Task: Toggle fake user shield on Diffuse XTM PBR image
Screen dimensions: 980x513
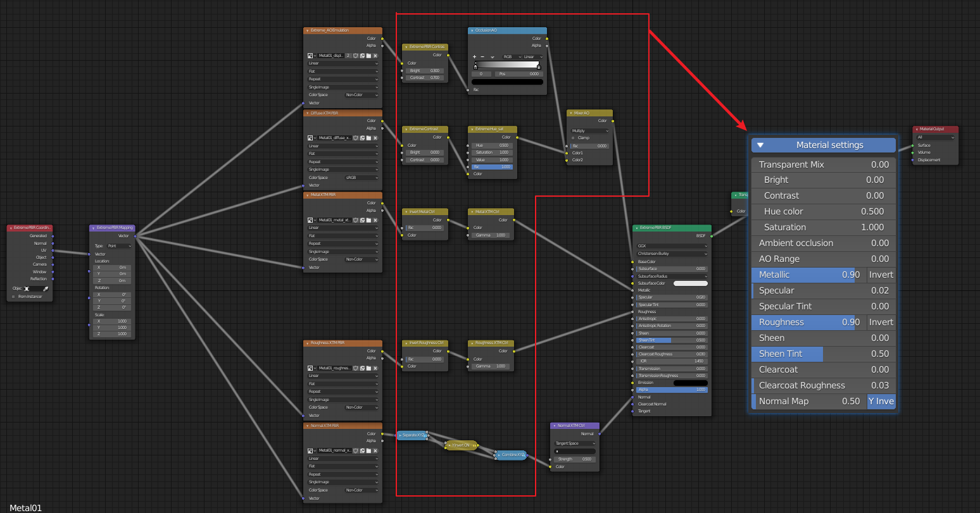Action: pos(356,139)
